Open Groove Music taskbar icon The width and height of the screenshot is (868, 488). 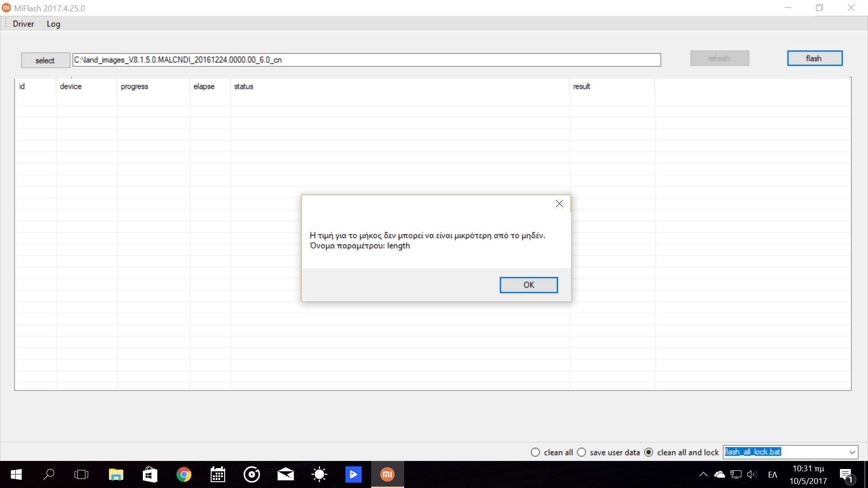(x=252, y=474)
